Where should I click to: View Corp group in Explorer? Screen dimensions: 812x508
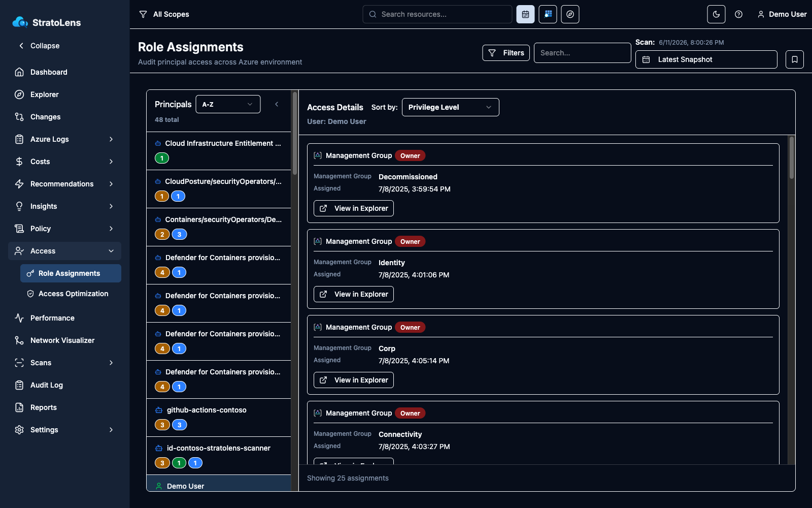pyautogui.click(x=354, y=380)
